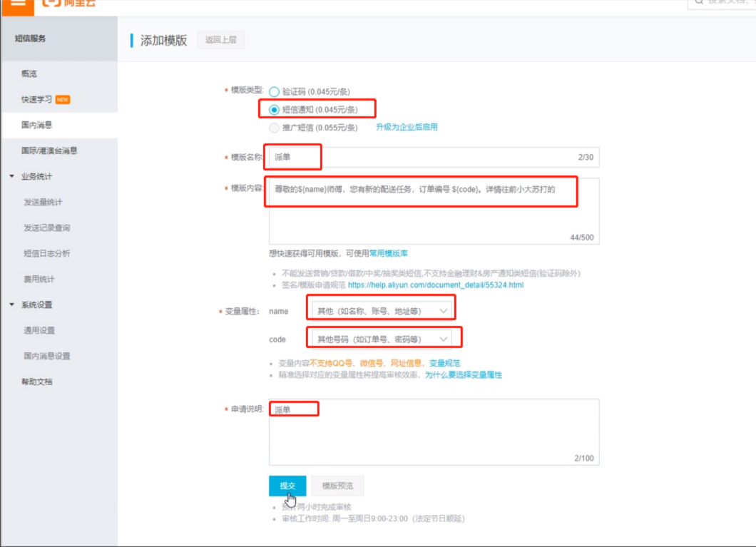This screenshot has width=756, height=547.
Task: Choose the 推广短信 radio option
Action: [x=274, y=128]
